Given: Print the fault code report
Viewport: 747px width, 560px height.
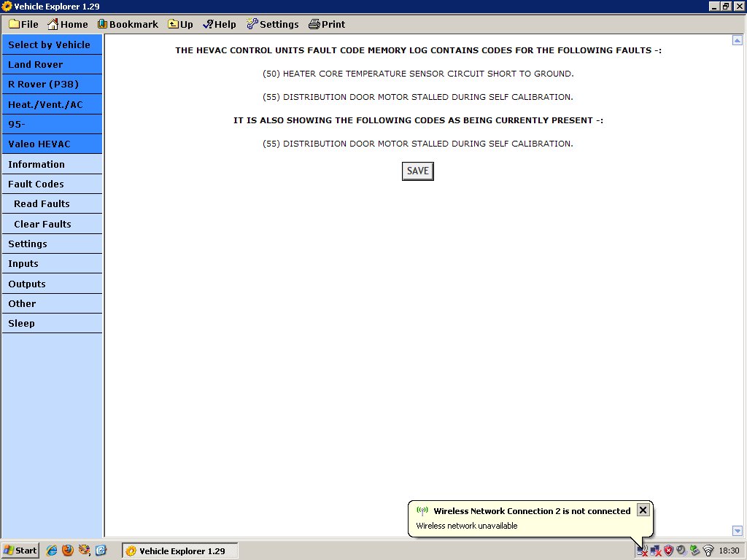Looking at the screenshot, I should (x=327, y=24).
